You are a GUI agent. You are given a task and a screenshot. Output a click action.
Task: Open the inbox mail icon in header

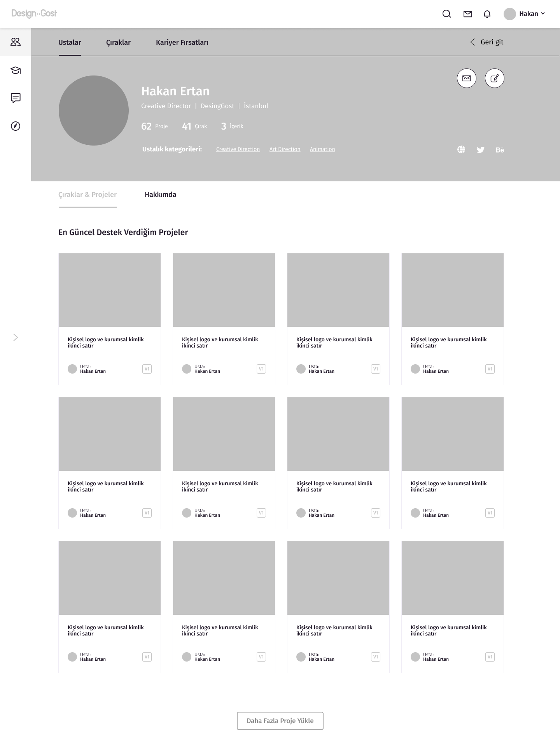(x=468, y=14)
